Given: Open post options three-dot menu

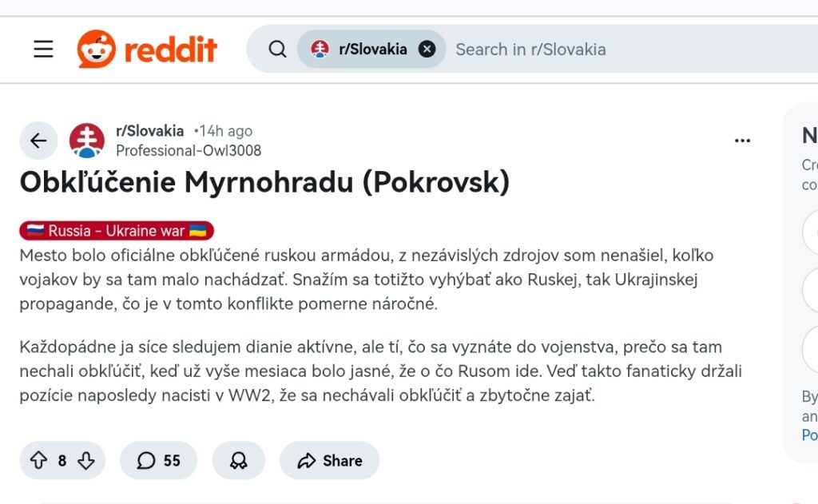Looking at the screenshot, I should pyautogui.click(x=742, y=141).
